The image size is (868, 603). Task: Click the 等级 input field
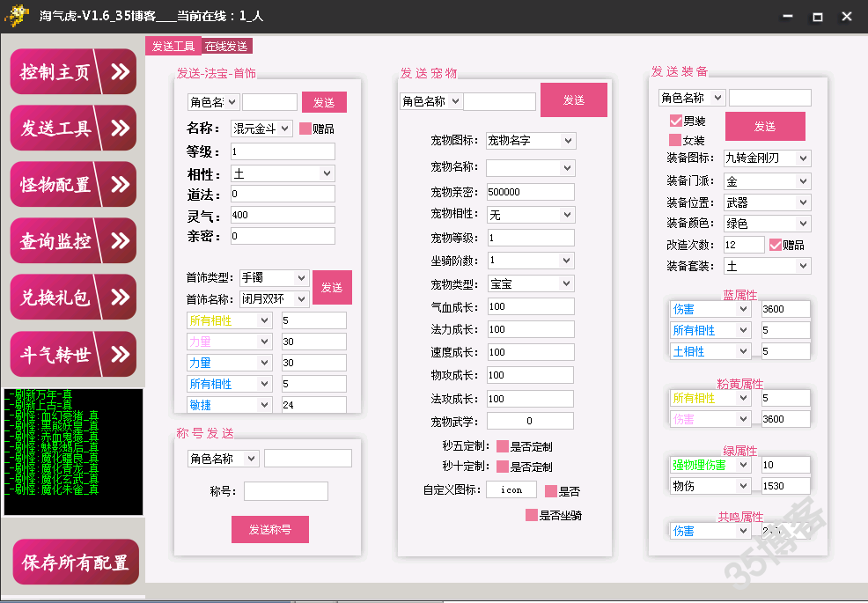283,151
